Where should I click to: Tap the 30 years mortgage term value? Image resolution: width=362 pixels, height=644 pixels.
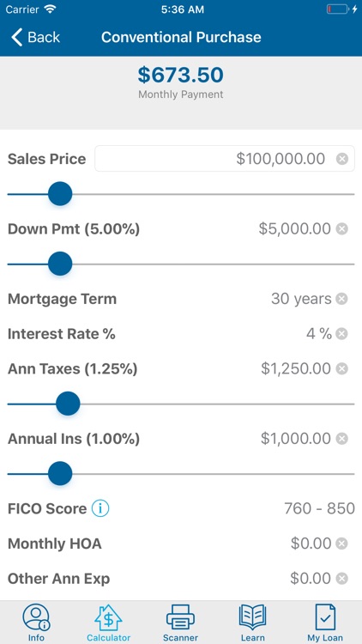click(x=301, y=299)
